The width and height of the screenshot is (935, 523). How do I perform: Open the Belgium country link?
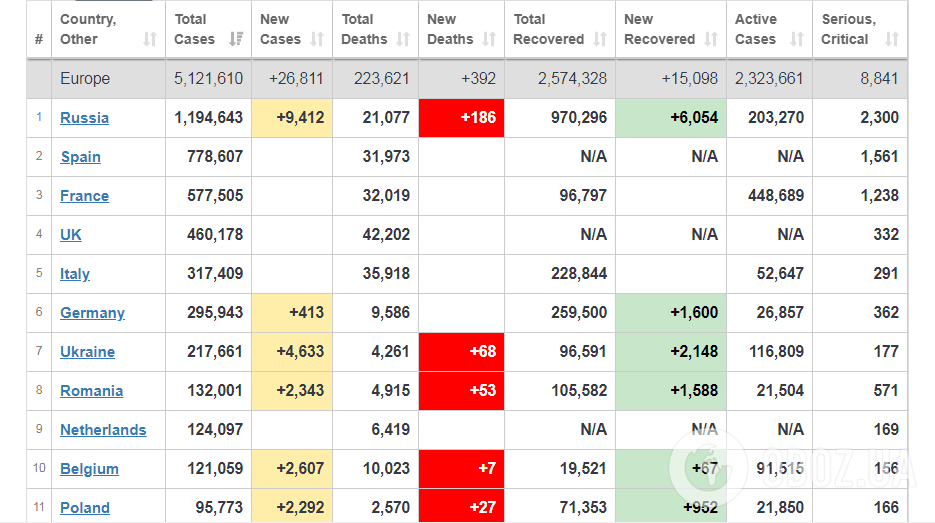89,469
